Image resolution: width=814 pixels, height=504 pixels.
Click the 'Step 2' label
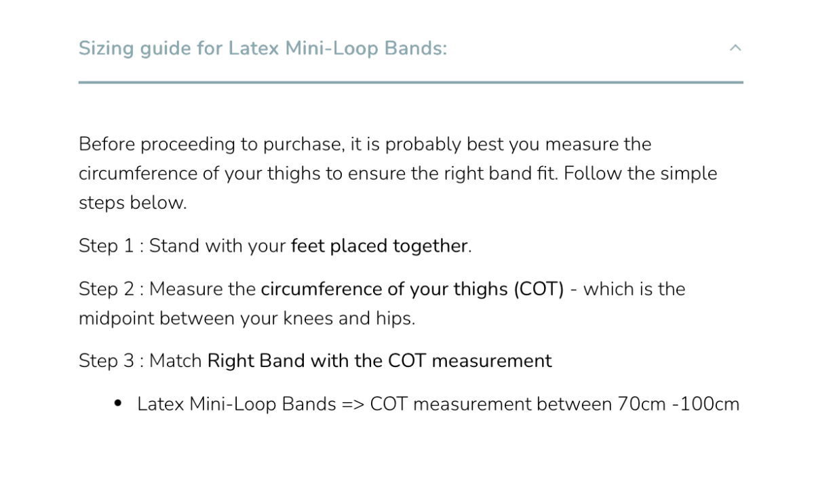click(x=106, y=289)
